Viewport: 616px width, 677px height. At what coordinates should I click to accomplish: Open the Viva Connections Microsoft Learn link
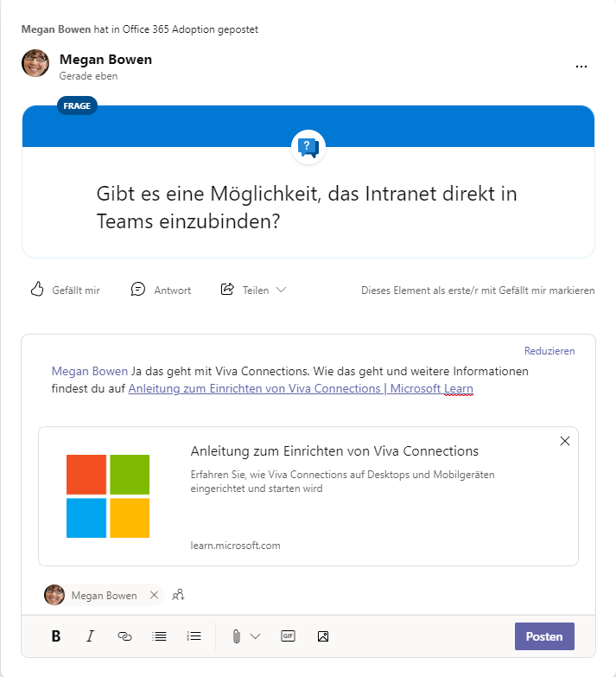pyautogui.click(x=301, y=389)
